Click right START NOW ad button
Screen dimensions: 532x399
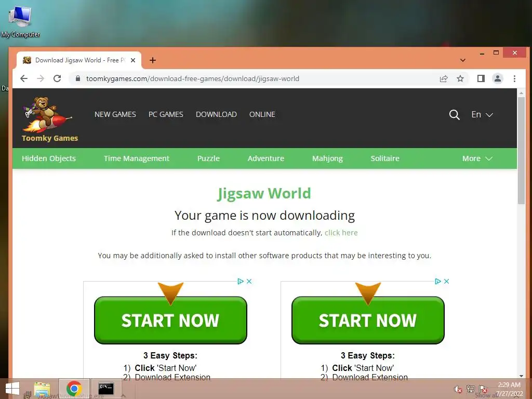click(368, 320)
